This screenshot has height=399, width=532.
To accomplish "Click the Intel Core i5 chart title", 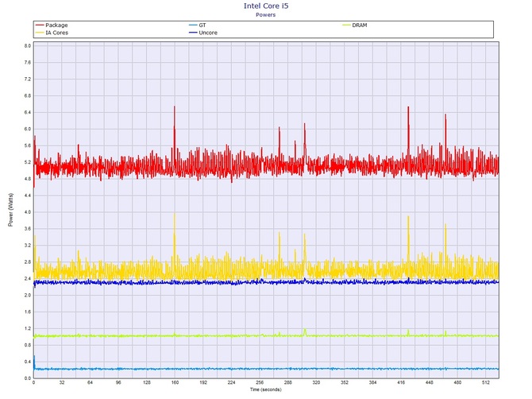I will (x=266, y=6).
